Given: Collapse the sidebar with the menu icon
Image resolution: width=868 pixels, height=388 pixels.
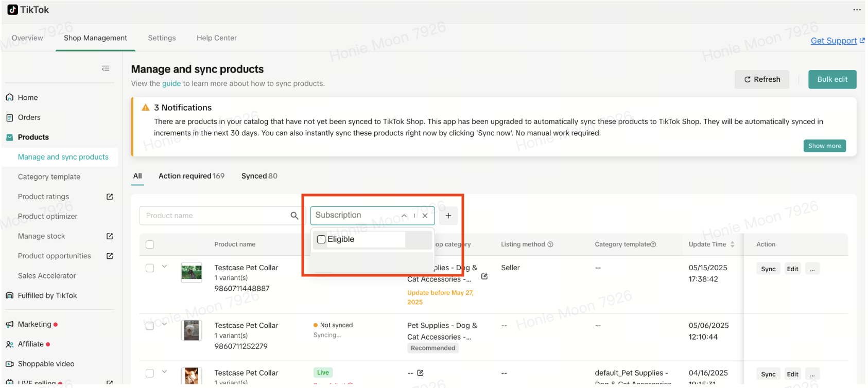Looking at the screenshot, I should pos(106,68).
